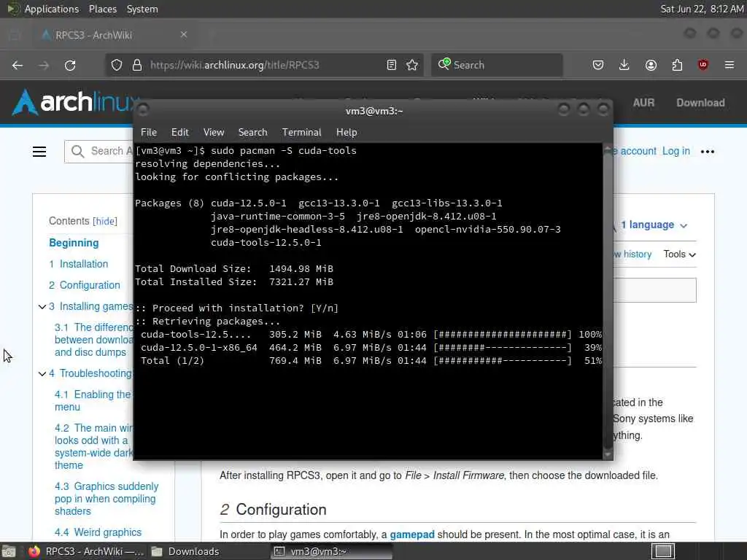Toggle Reader View icon in address bar

[x=392, y=65]
